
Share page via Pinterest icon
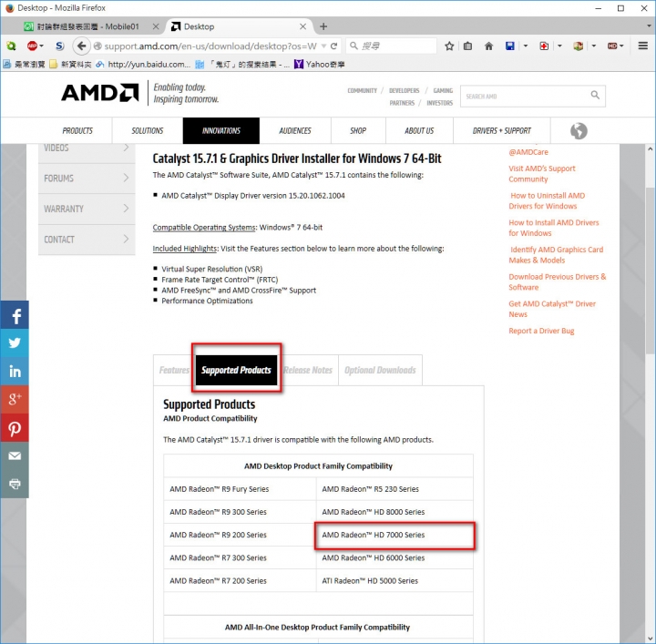click(15, 428)
